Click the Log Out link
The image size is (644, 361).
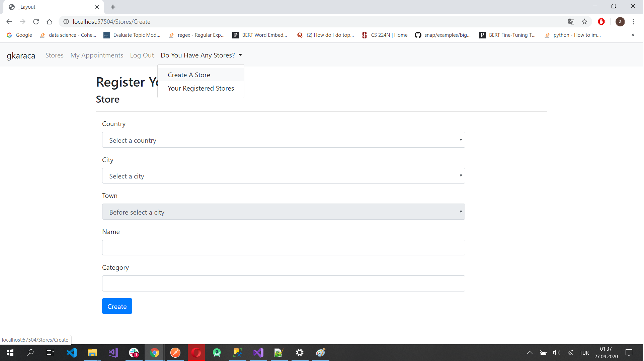tap(142, 55)
